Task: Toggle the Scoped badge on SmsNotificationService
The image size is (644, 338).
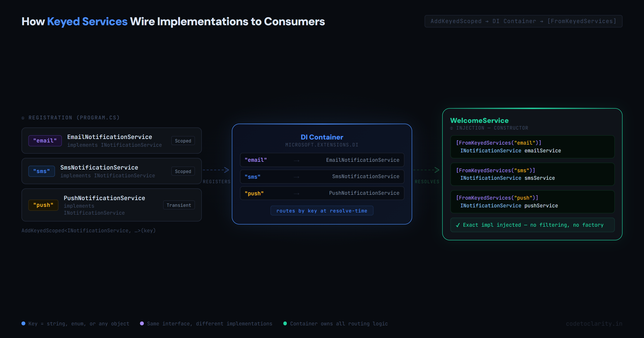Action: pos(183,171)
